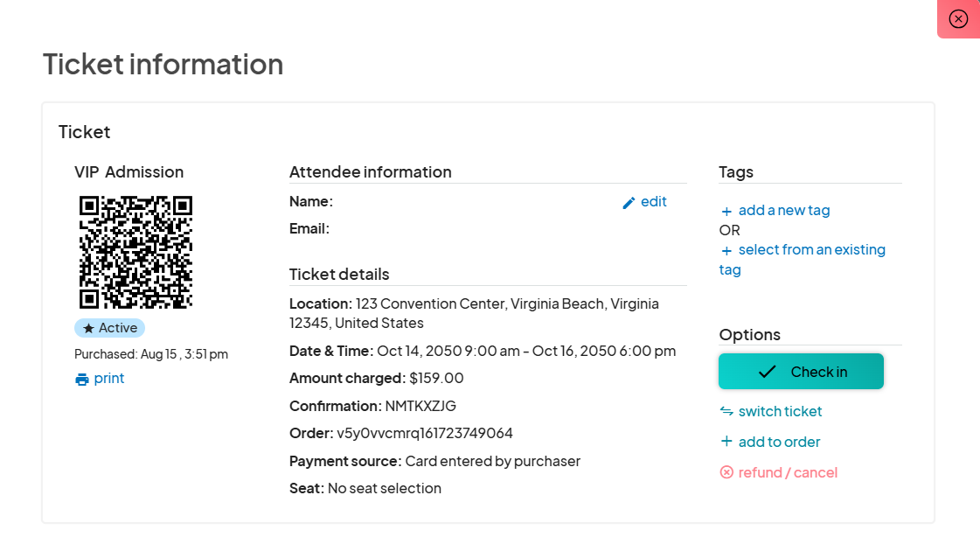This screenshot has height=558, width=980.
Task: Click the QR code of the ticket
Action: click(136, 252)
